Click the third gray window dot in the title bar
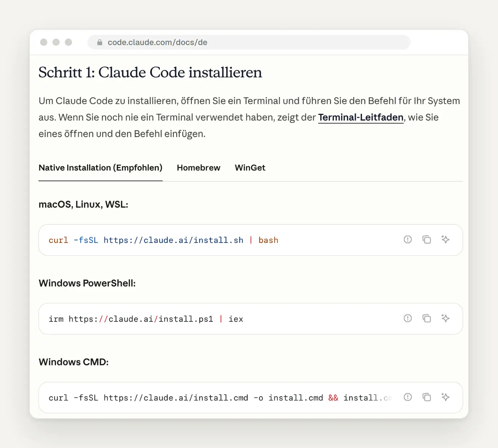 click(68, 42)
